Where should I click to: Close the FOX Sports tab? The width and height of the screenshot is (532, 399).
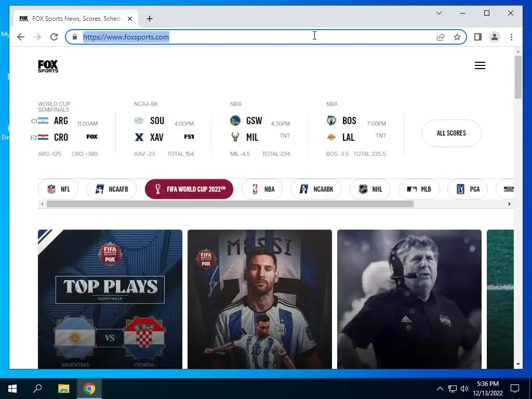(129, 19)
